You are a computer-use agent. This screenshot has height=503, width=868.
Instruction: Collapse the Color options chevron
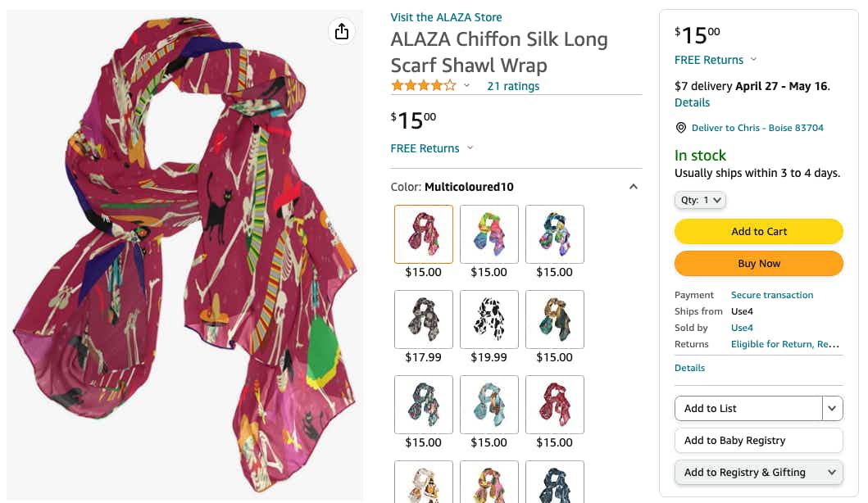633,187
